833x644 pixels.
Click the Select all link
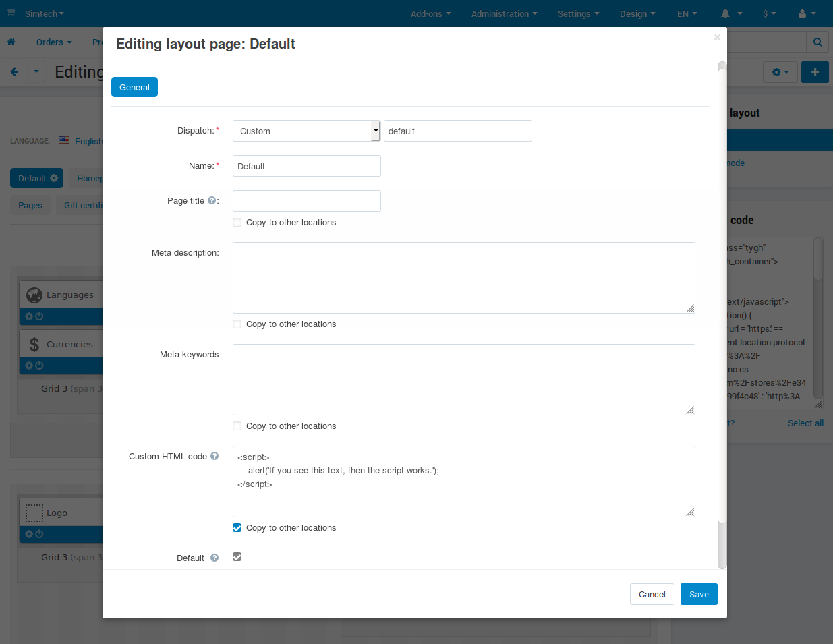click(806, 423)
